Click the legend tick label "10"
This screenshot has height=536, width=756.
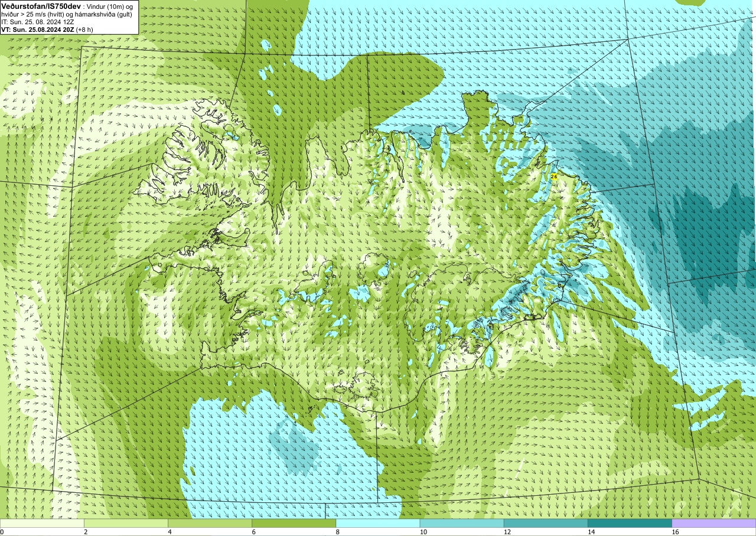coord(423,532)
